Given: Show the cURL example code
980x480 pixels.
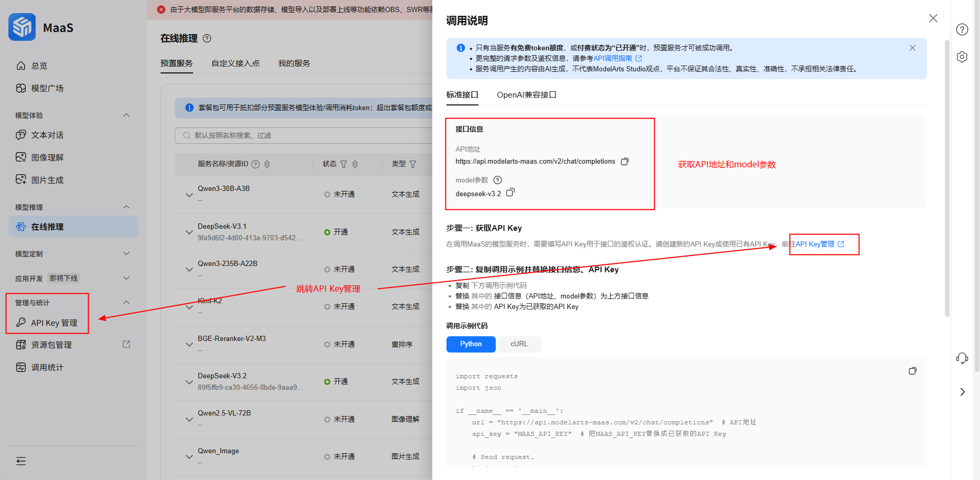Looking at the screenshot, I should click(519, 344).
